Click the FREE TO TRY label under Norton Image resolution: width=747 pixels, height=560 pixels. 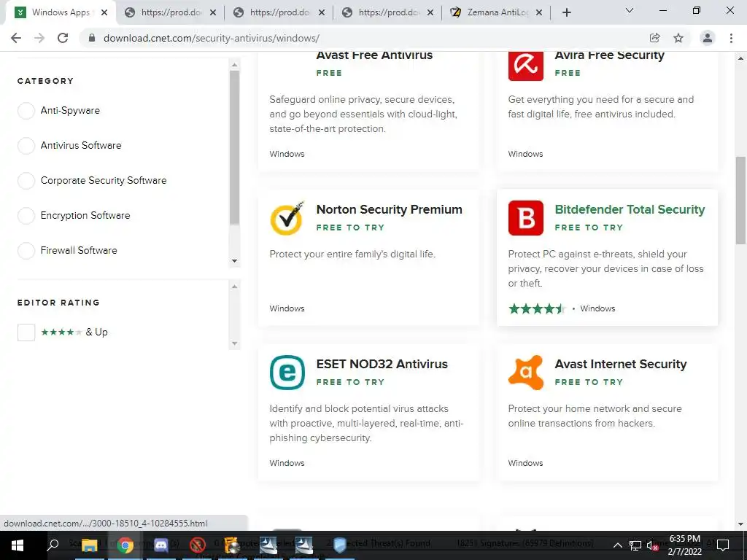(350, 227)
